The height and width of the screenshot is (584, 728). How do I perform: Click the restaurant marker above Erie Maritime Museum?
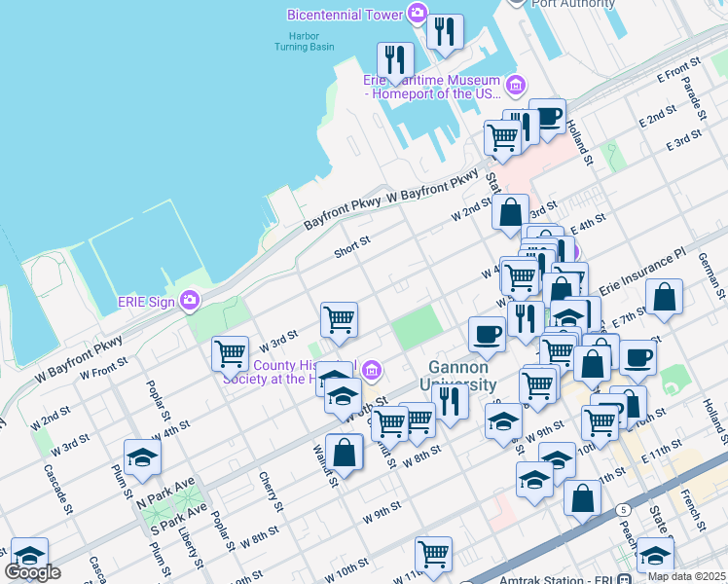[395, 59]
